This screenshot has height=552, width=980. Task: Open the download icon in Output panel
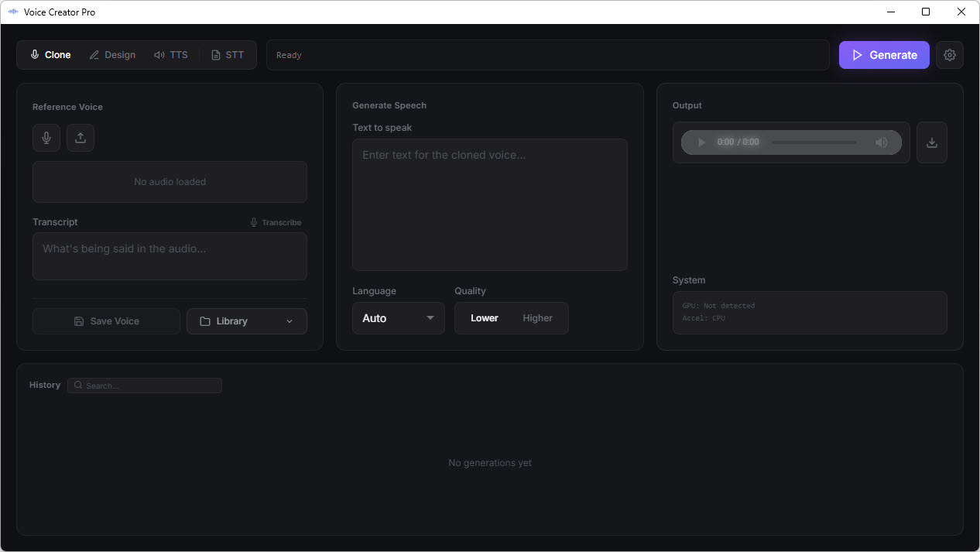[x=931, y=142]
